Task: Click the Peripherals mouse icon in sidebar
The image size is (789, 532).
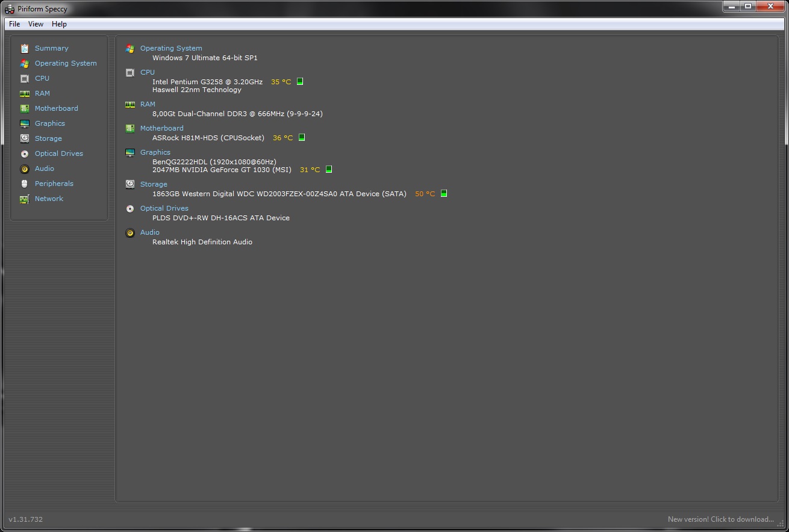Action: pyautogui.click(x=25, y=184)
